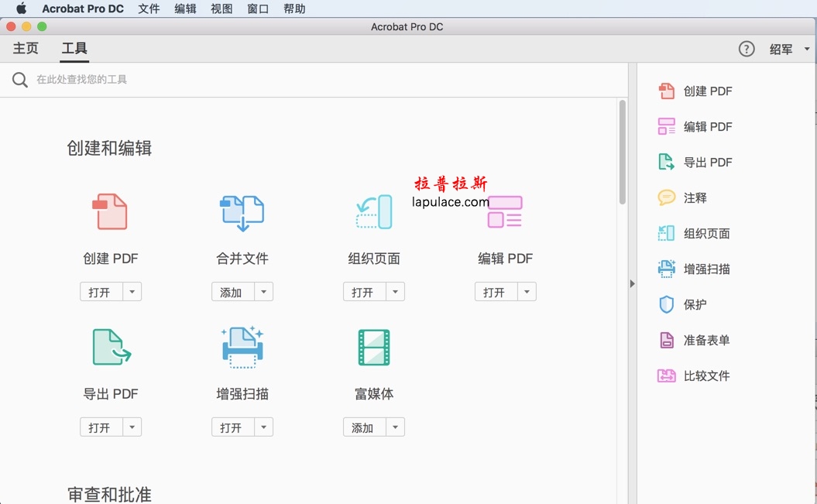Click the 合并文件 merge files icon
The width and height of the screenshot is (817, 504).
pos(242,212)
